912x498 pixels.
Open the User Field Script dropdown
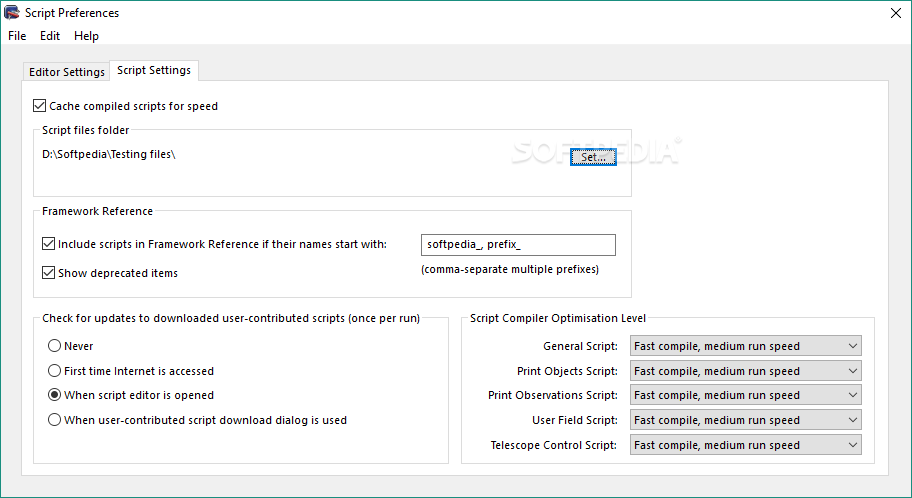pos(746,420)
